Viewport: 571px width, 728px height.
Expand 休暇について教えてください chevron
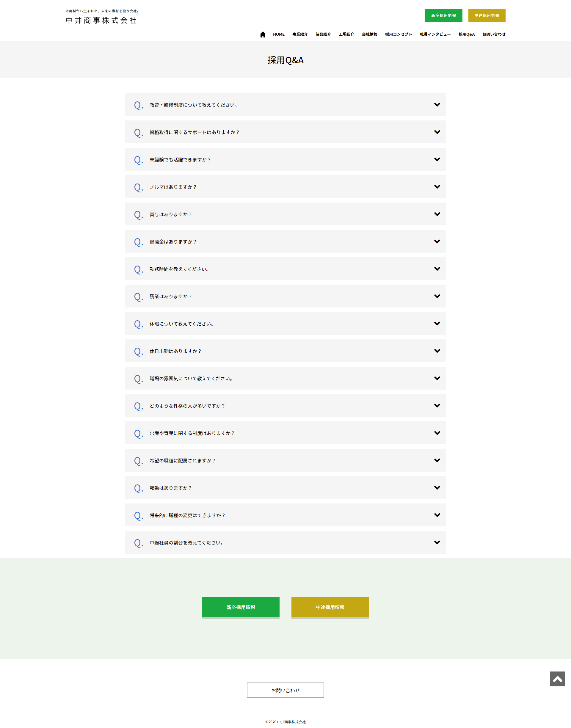(437, 324)
